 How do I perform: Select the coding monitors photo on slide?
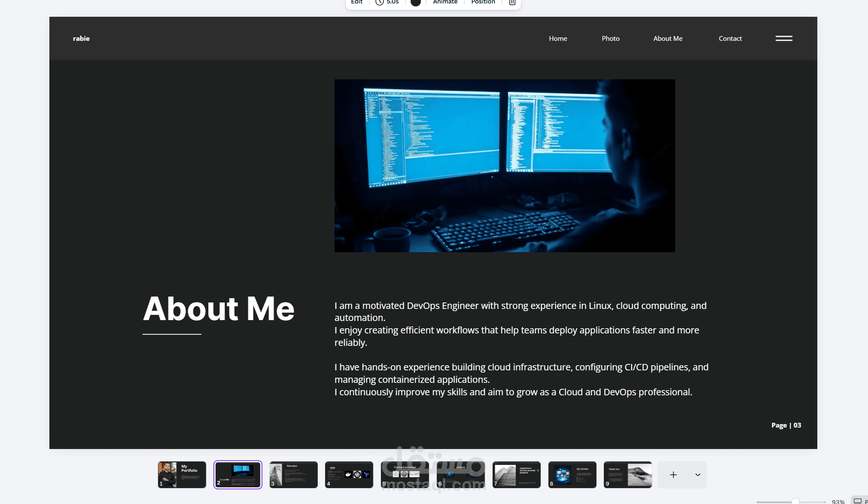pyautogui.click(x=505, y=165)
